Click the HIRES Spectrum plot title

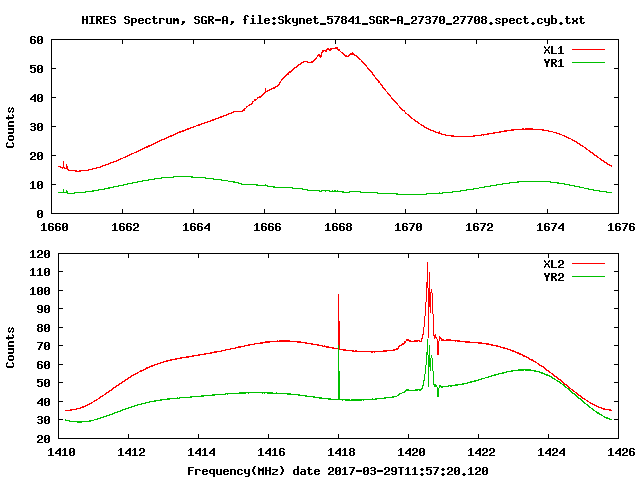point(333,20)
